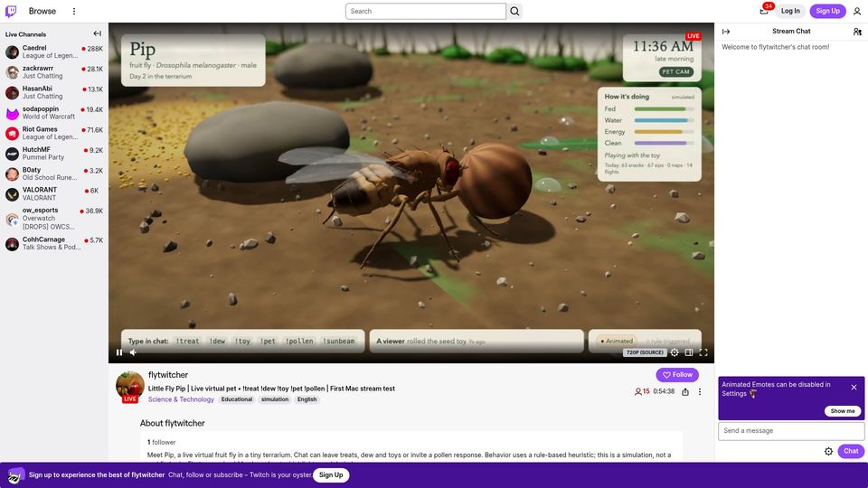
Task: Click the !treat command chip
Action: tap(187, 342)
